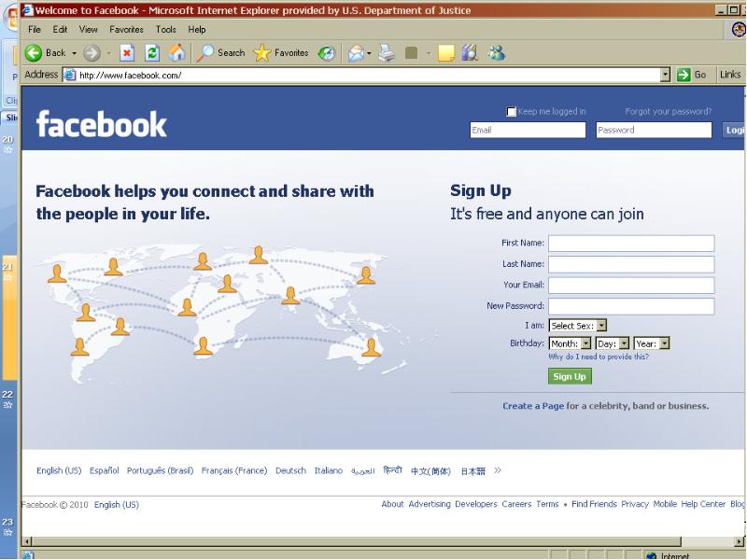This screenshot has width=747, height=560.
Task: Enable the Keep me logged in checkbox
Action: tap(511, 111)
